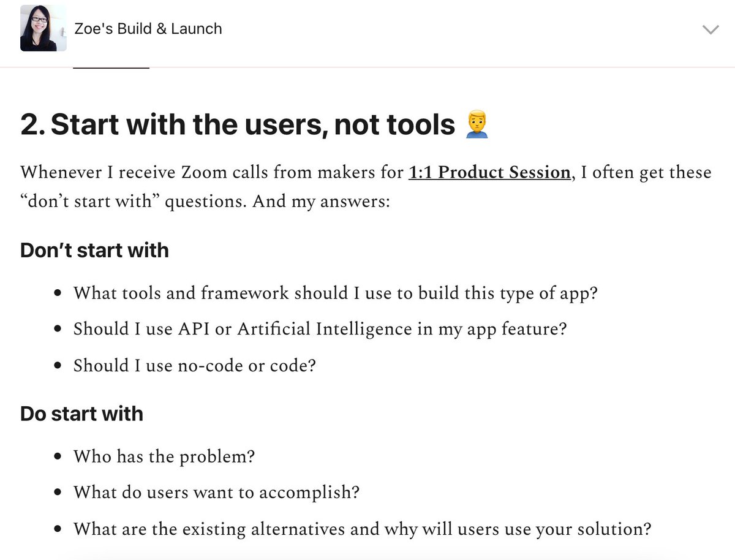Image resolution: width=735 pixels, height=560 pixels.
Task: Select the API or Artificial Intelligence bullet
Action: click(320, 329)
